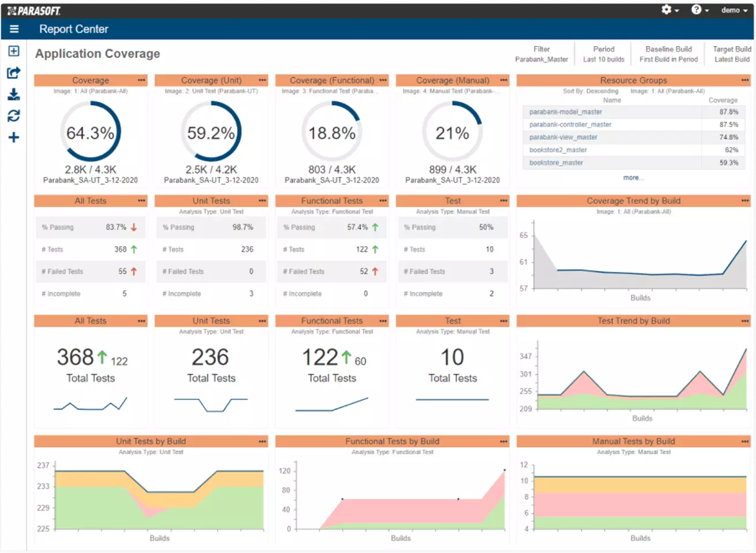Open bookstore2_master resource group

coord(558,150)
